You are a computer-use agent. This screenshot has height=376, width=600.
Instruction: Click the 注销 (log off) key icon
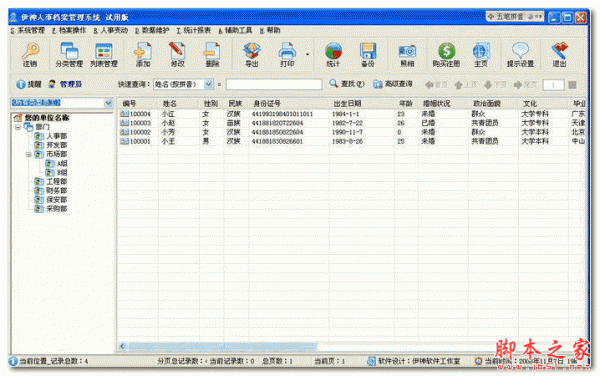point(30,55)
